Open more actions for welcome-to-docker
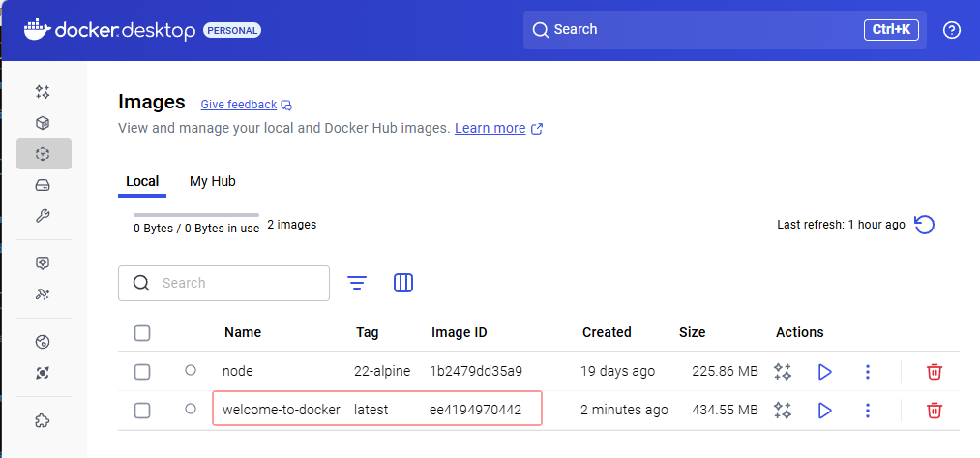Image resolution: width=980 pixels, height=458 pixels. (868, 411)
